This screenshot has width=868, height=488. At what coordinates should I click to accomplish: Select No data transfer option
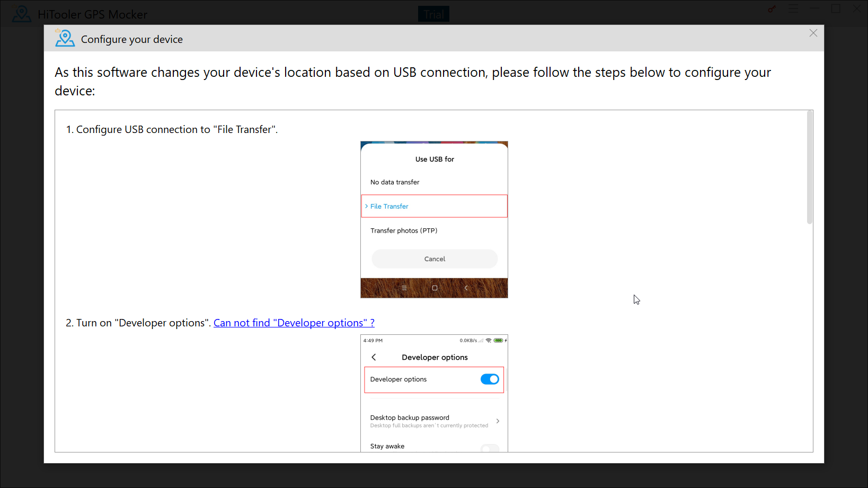tap(395, 182)
